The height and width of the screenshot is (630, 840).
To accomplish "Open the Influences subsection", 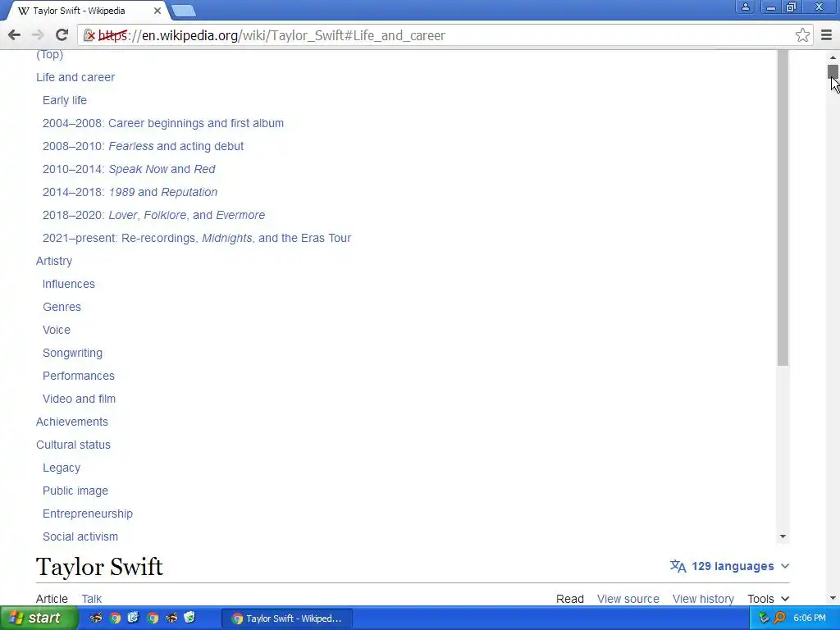I will pos(69,284).
